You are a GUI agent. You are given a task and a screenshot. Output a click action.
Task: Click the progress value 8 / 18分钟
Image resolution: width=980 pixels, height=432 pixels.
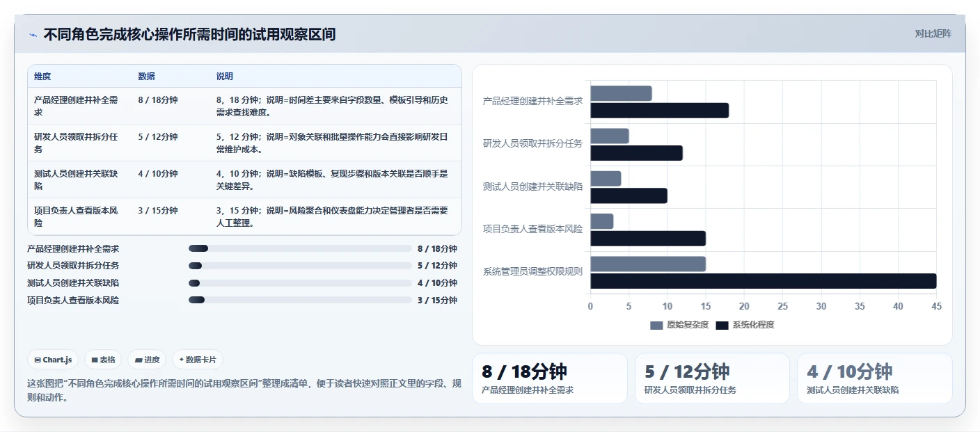point(437,248)
